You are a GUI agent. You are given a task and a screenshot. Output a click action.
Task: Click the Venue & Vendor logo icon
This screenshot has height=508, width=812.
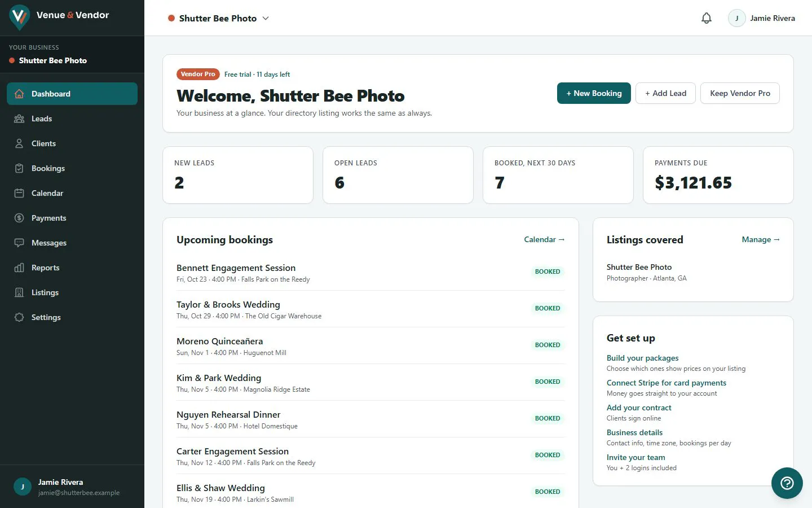click(x=20, y=17)
